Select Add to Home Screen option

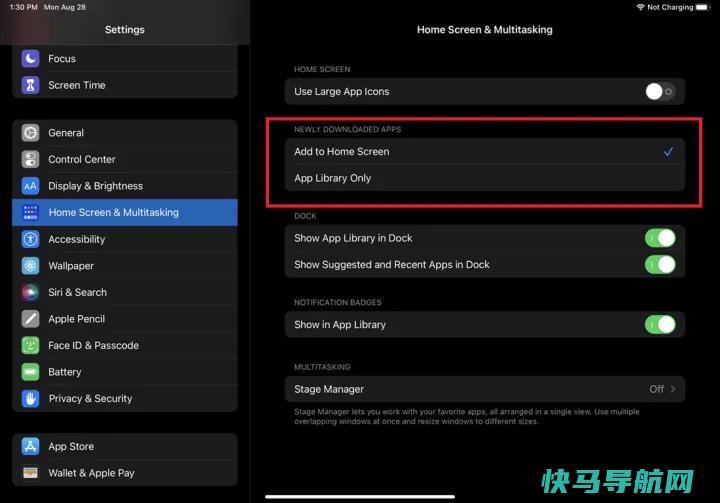point(484,152)
